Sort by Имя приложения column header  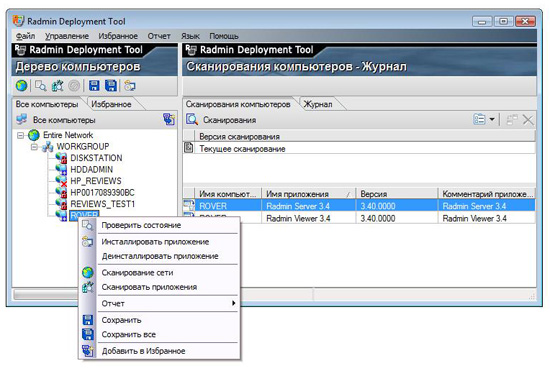(309, 194)
